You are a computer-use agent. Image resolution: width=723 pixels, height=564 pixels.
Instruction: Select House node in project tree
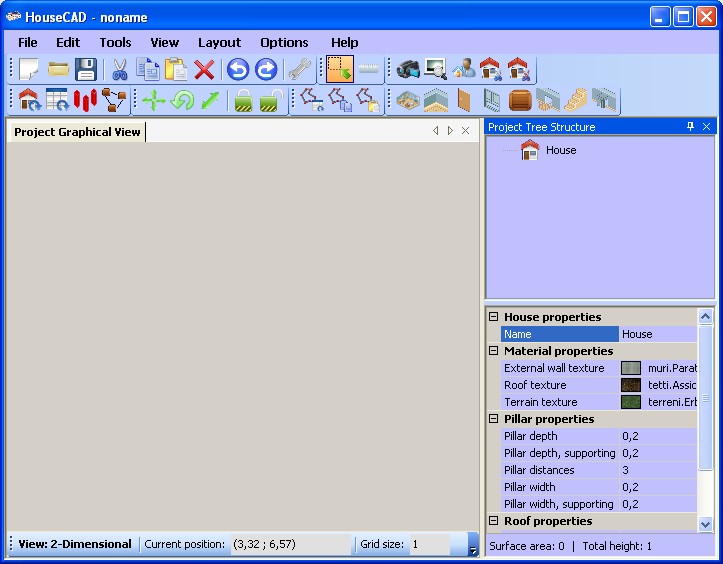[x=549, y=150]
